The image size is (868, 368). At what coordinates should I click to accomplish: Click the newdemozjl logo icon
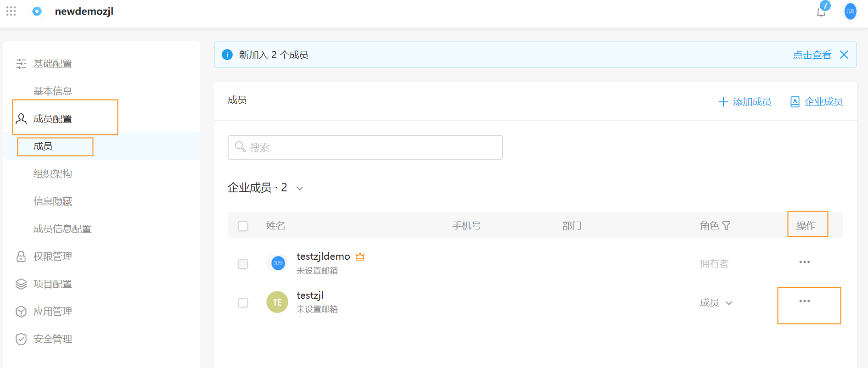37,11
